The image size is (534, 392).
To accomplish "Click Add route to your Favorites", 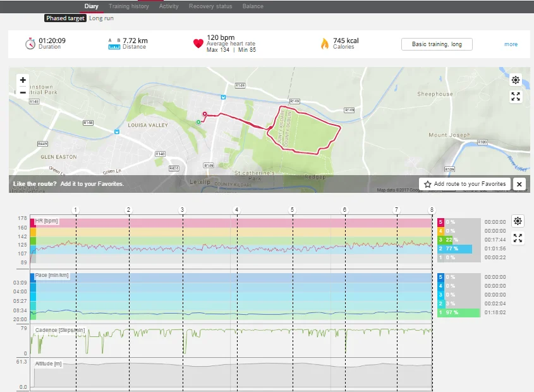I will click(464, 184).
